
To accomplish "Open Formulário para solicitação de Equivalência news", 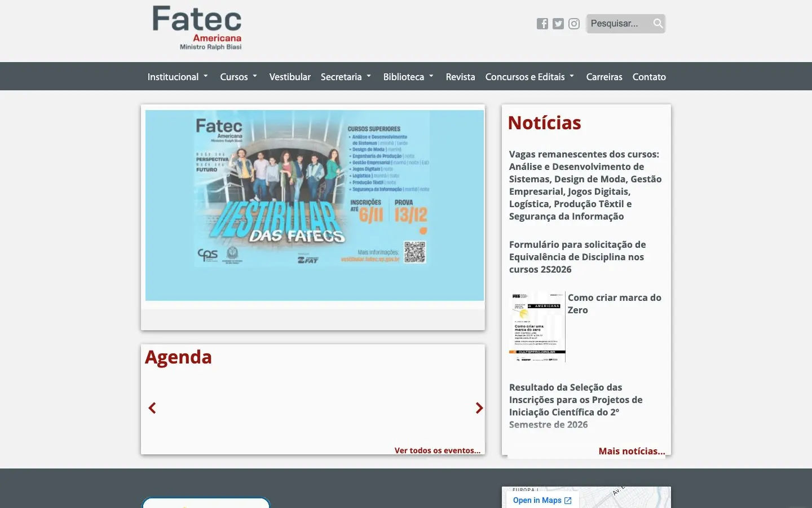I will 577,257.
